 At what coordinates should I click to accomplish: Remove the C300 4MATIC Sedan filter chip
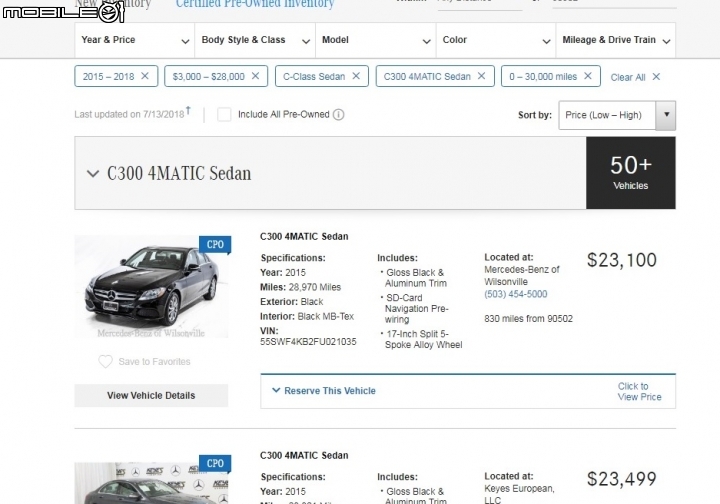point(481,76)
